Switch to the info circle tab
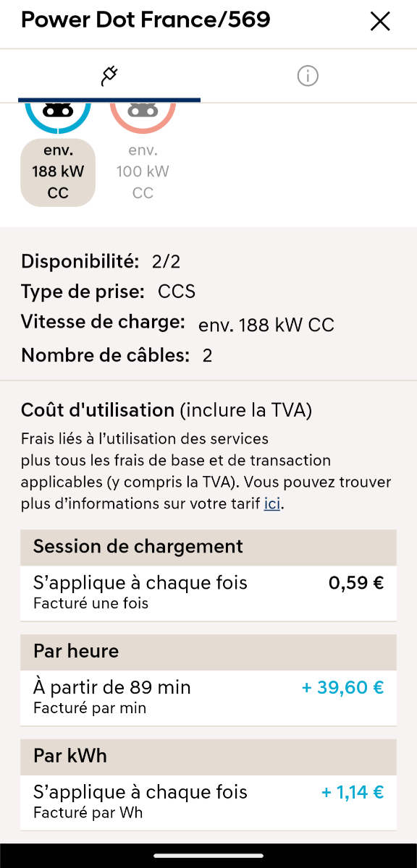This screenshot has height=868, width=417. 308,75
